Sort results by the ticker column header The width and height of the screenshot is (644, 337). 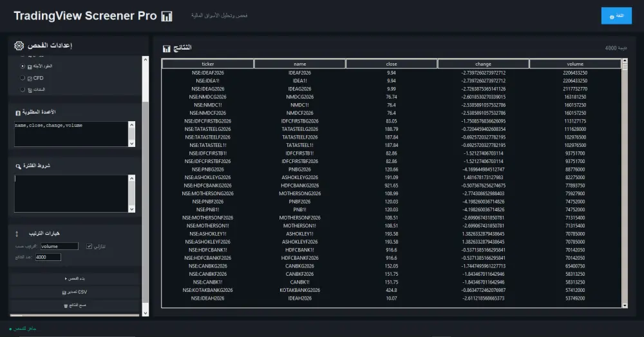(x=208, y=64)
